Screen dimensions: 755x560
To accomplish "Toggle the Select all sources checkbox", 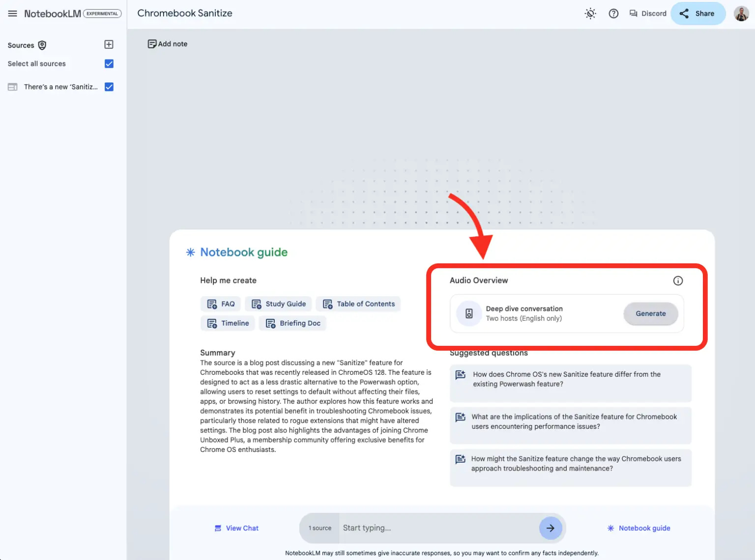I will coord(109,64).
